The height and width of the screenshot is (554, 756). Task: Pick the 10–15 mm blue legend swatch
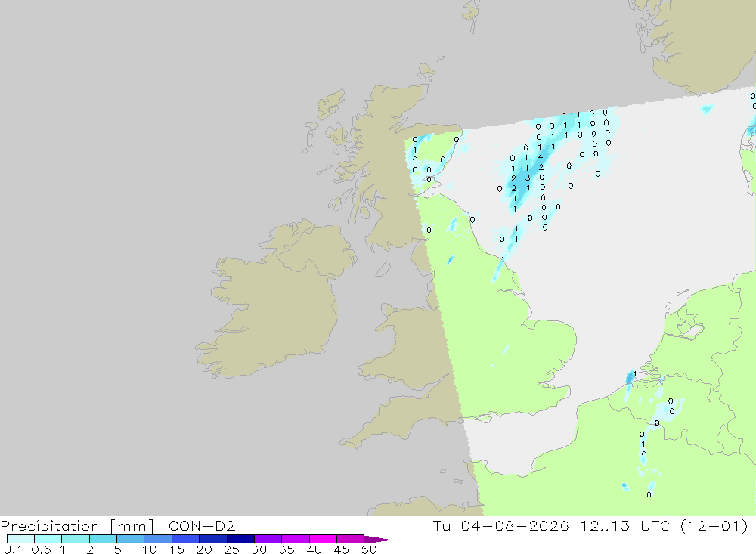tap(158, 539)
